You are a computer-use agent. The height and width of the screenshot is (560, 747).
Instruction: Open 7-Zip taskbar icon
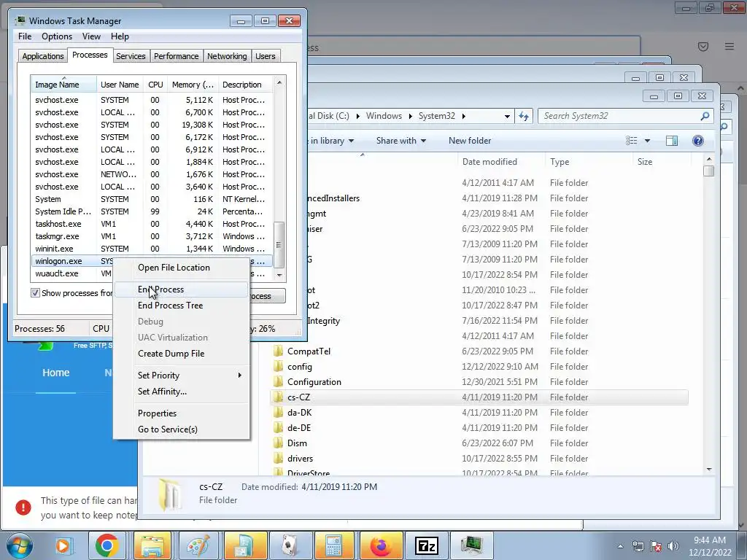click(426, 545)
